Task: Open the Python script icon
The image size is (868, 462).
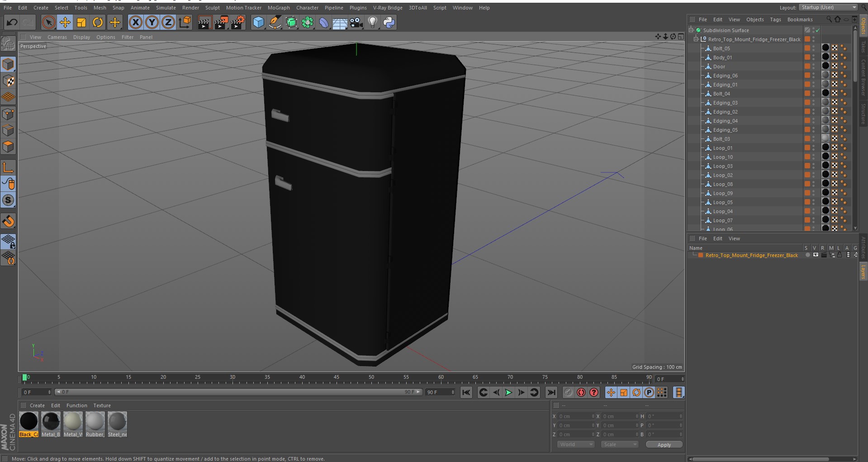Action: coord(389,22)
